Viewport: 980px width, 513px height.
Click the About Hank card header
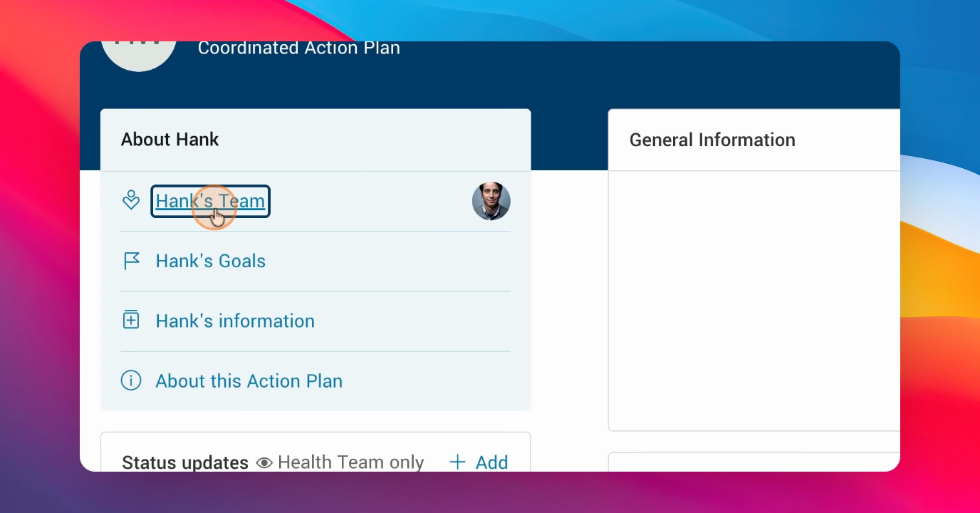click(x=316, y=140)
